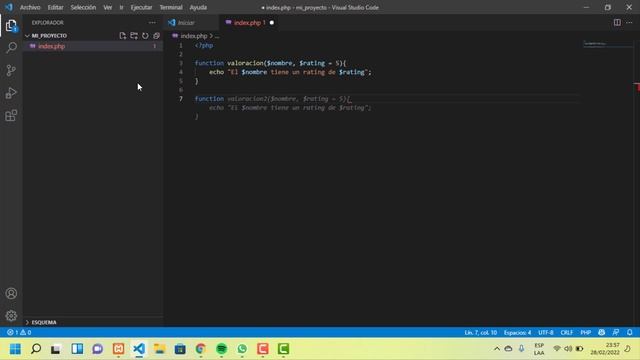Viewport: 640px width, 360px height.
Task: Click the line and column indicator Lín. 7
Action: (480, 333)
